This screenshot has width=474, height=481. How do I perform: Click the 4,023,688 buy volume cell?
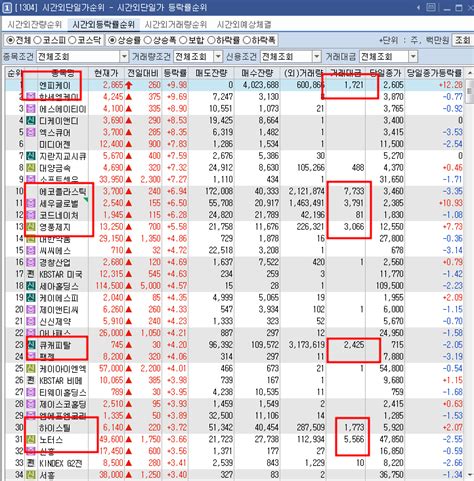[x=261, y=85]
